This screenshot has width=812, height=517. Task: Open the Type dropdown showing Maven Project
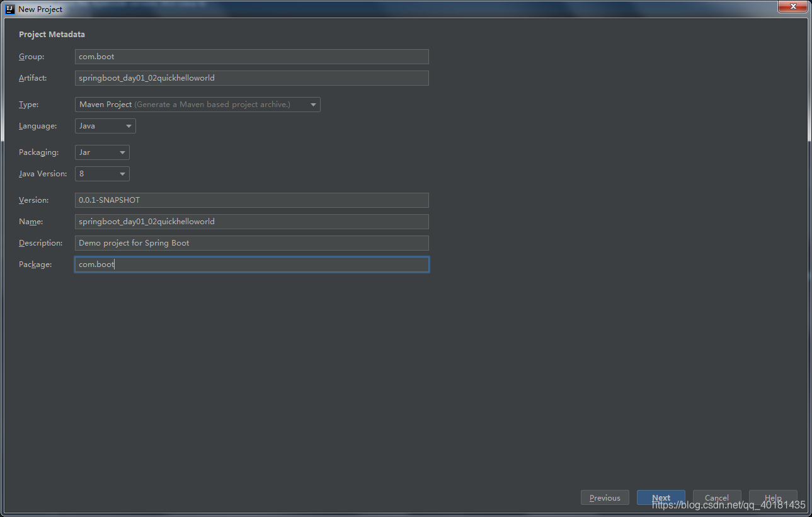coord(198,105)
